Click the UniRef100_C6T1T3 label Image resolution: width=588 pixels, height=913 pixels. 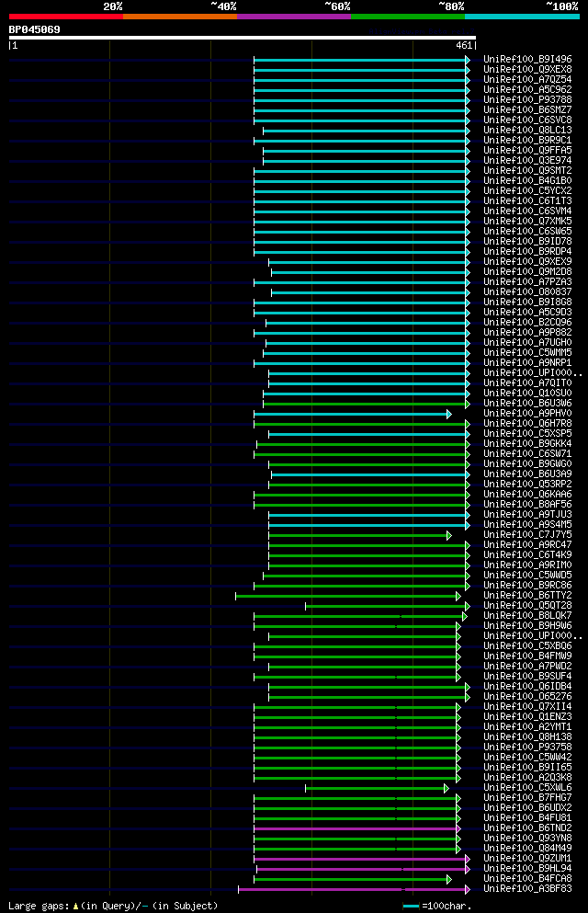point(527,200)
